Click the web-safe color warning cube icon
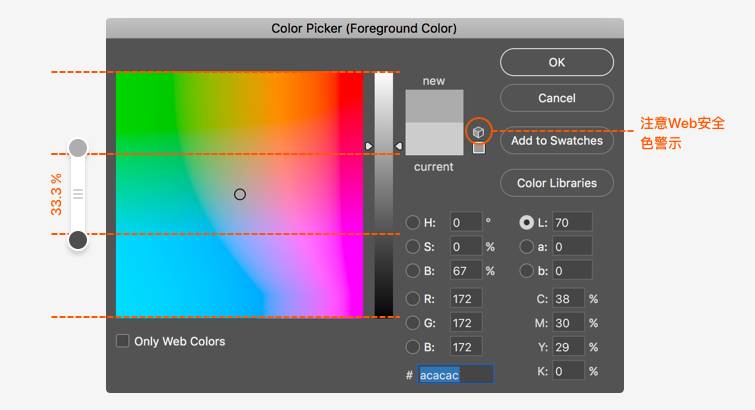Image resolution: width=755 pixels, height=410 pixels. [x=478, y=132]
